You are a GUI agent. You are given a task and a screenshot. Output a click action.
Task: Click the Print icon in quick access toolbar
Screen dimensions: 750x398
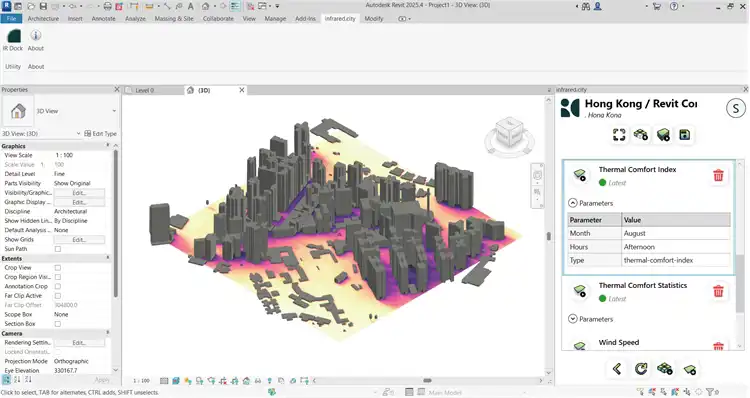coord(107,6)
